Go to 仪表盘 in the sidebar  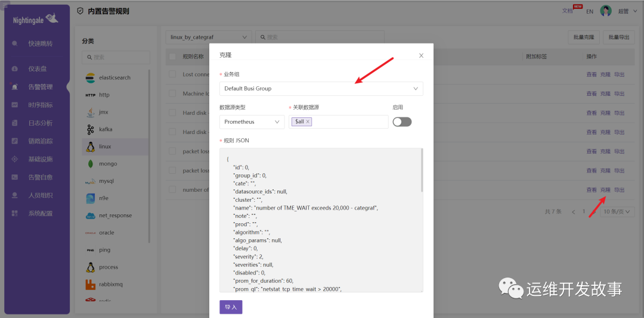(x=38, y=69)
